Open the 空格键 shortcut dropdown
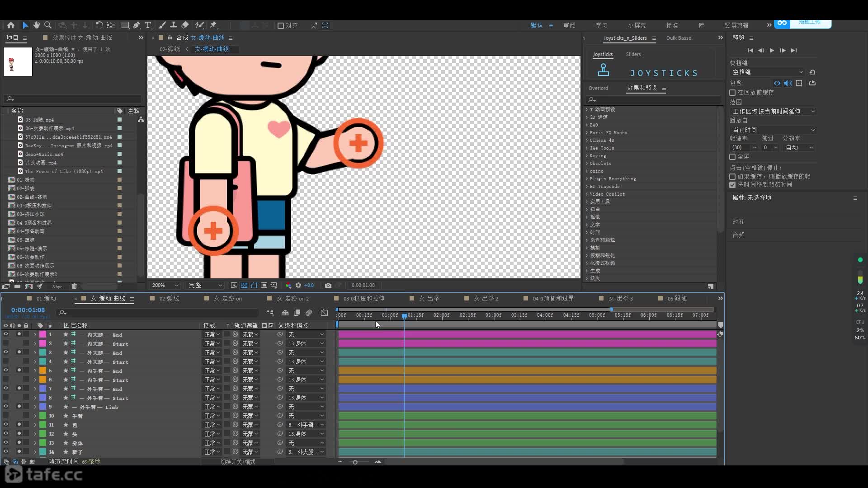Viewport: 868px width, 488px height. tap(767, 72)
